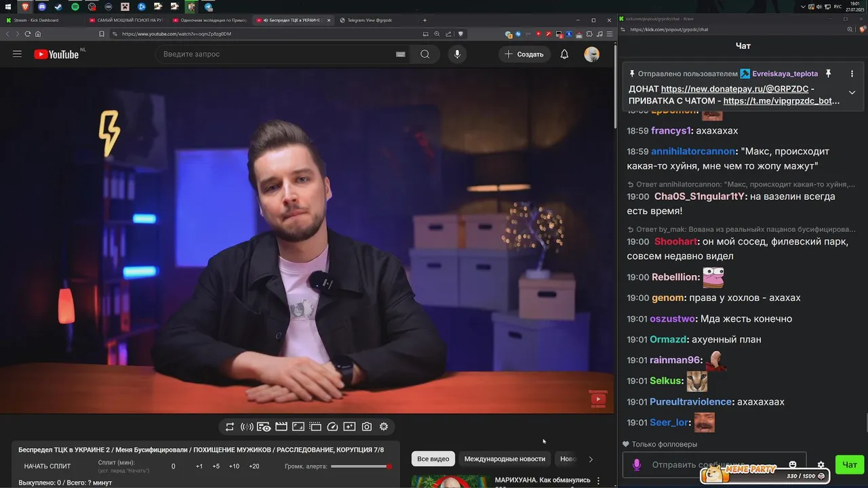Click the subscribe watermark in video corner
Image resolution: width=868 pixels, height=488 pixels.
(x=598, y=399)
